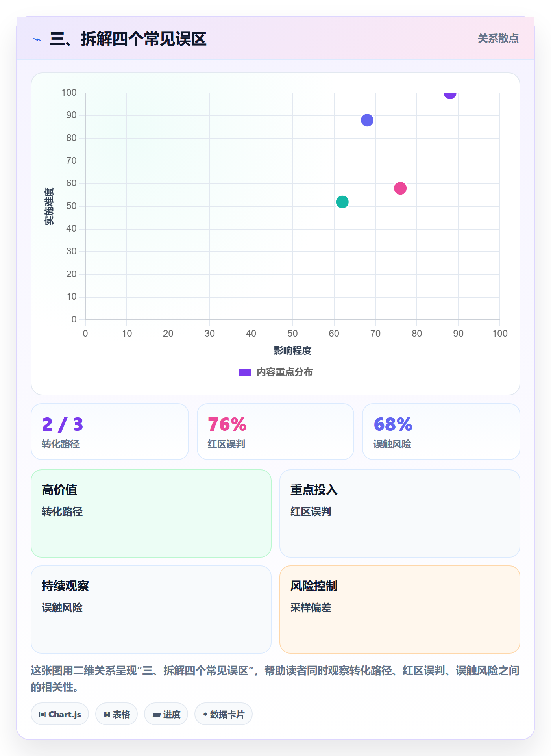Select the blue scatter point near 90
This screenshot has width=551, height=756.
point(367,120)
